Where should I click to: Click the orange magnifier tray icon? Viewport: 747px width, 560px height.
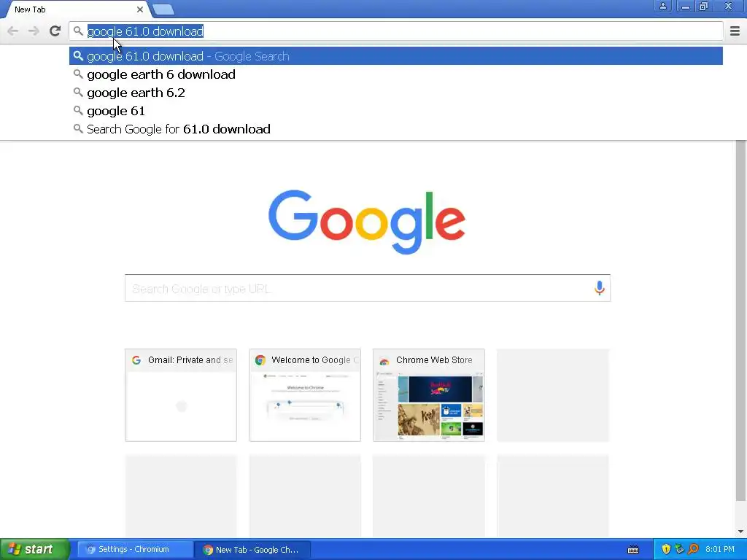(693, 549)
